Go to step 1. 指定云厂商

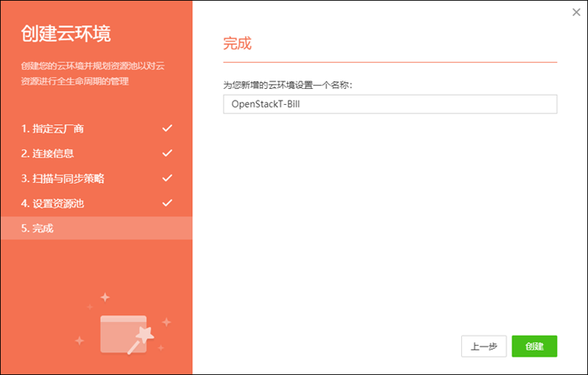point(52,129)
